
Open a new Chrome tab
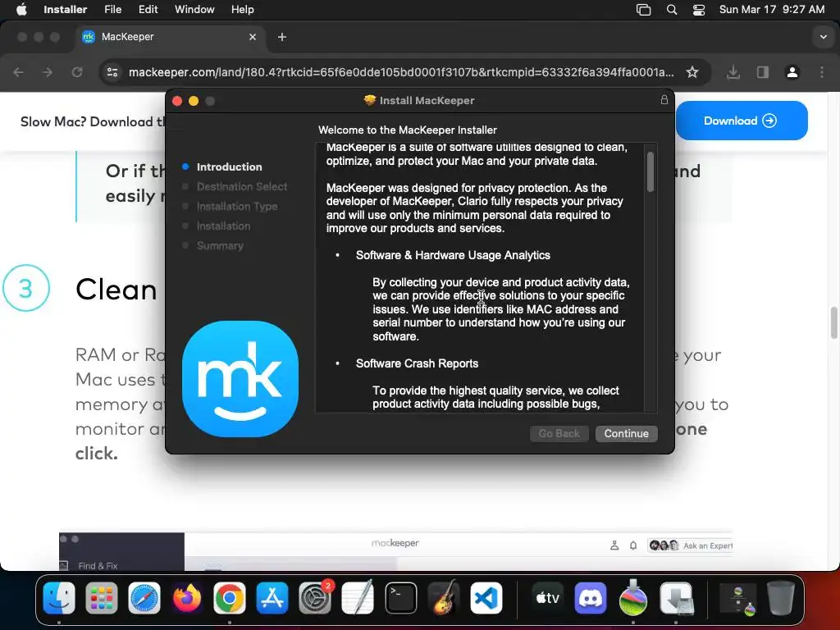tap(282, 37)
